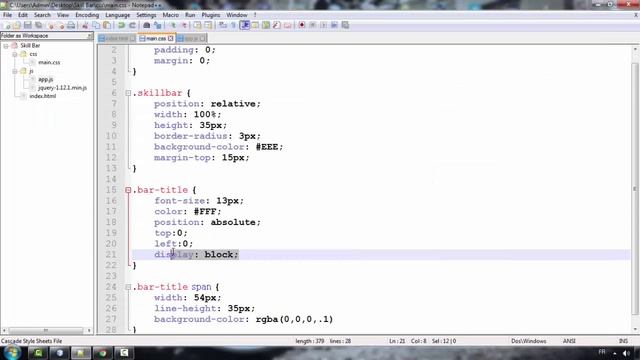Click the editor vertical scrollbar
The height and width of the screenshot is (360, 640).
pos(635,189)
